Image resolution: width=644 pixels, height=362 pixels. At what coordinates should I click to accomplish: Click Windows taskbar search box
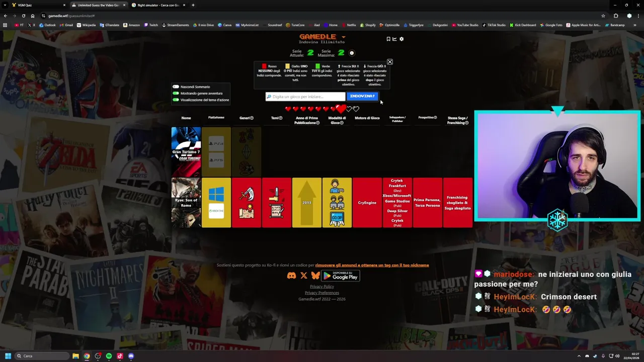(41, 356)
